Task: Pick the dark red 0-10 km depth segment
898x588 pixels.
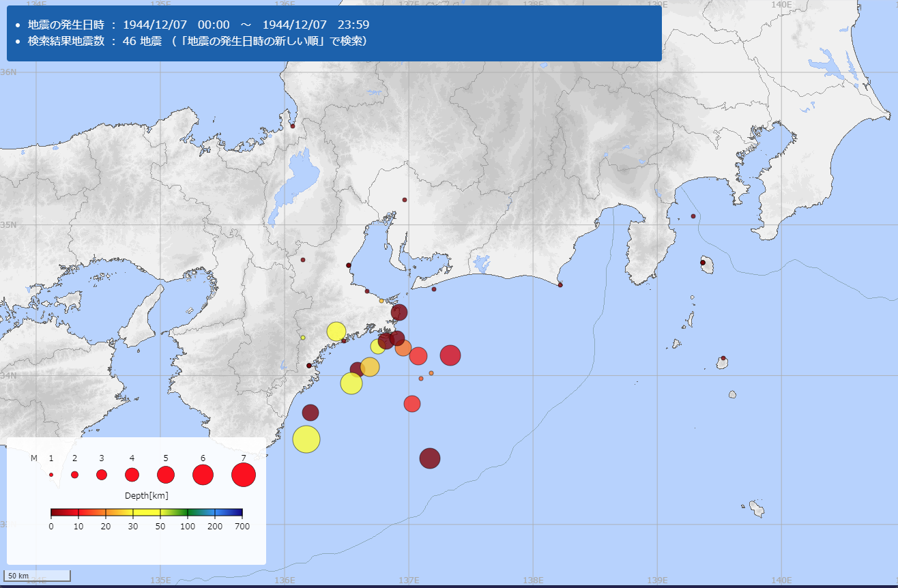Action: (65, 512)
